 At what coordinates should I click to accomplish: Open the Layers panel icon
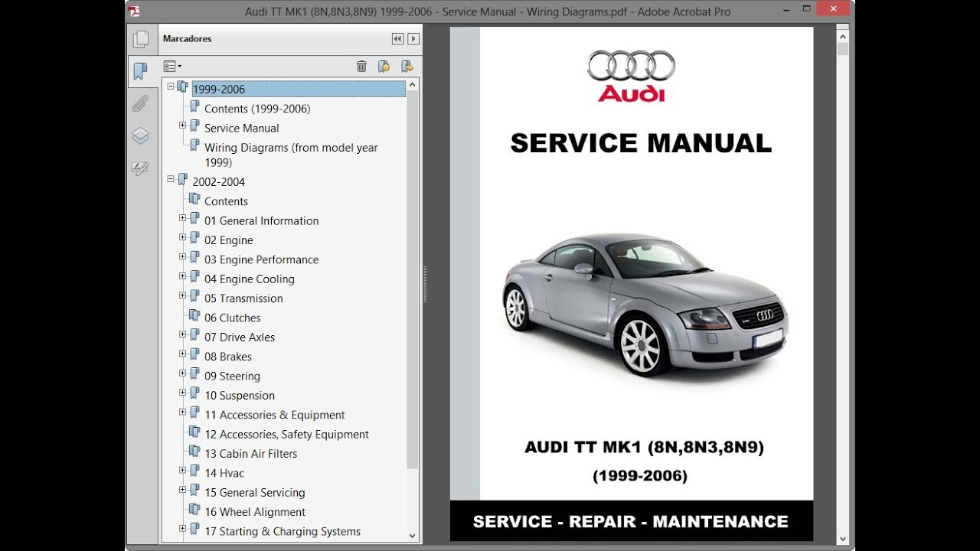point(140,136)
